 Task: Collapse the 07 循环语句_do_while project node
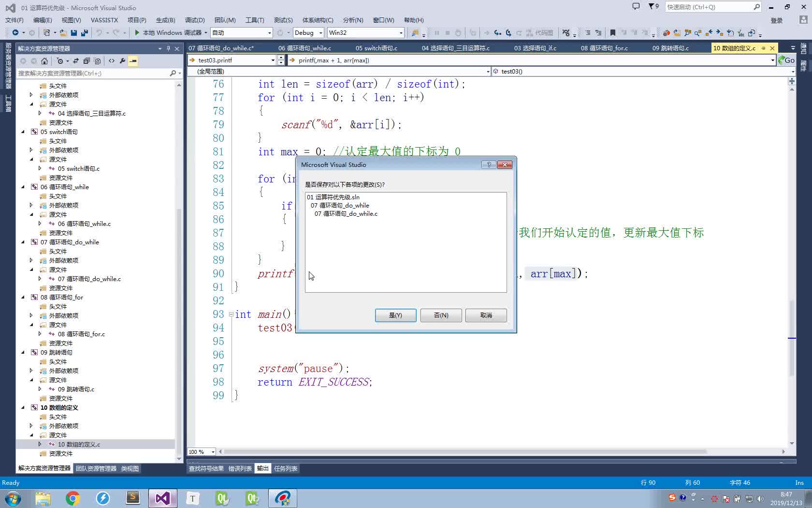(23, 242)
